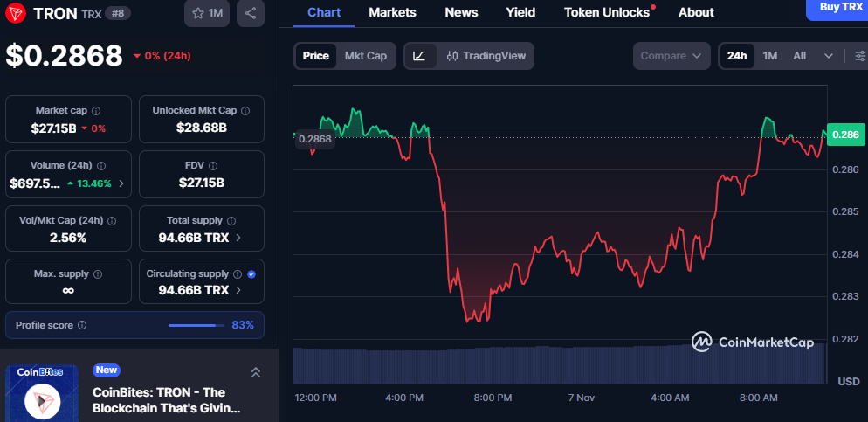Image resolution: width=868 pixels, height=422 pixels.
Task: Switch to line chart view icon
Action: click(419, 56)
